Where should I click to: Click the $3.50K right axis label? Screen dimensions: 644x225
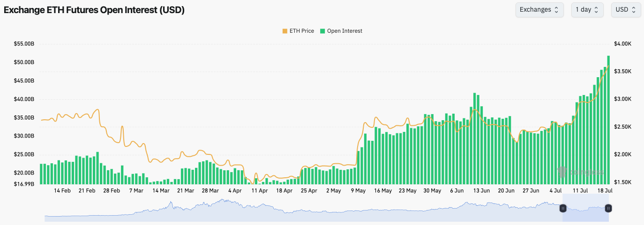click(623, 72)
